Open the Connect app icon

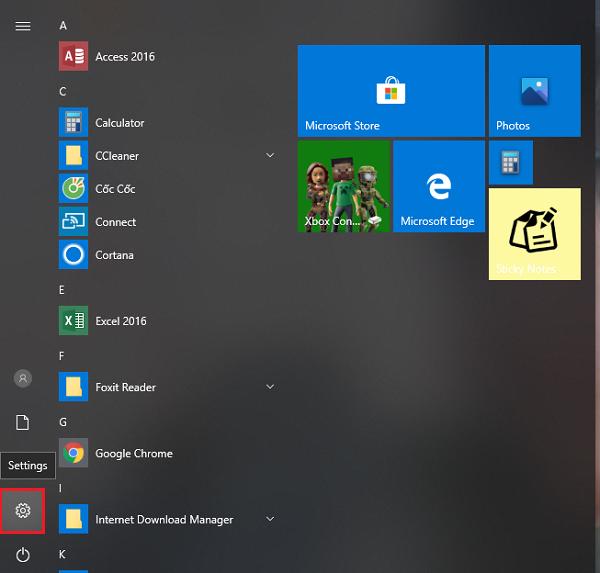point(73,222)
